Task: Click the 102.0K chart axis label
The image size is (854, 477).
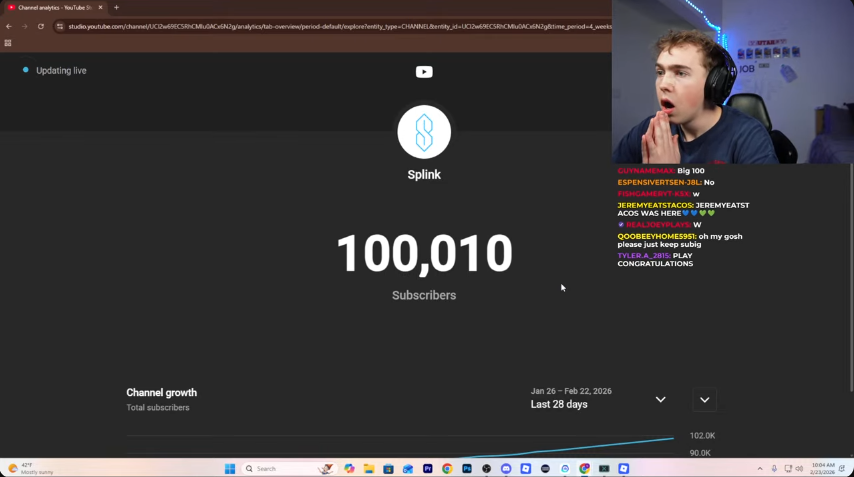Action: [702, 436]
